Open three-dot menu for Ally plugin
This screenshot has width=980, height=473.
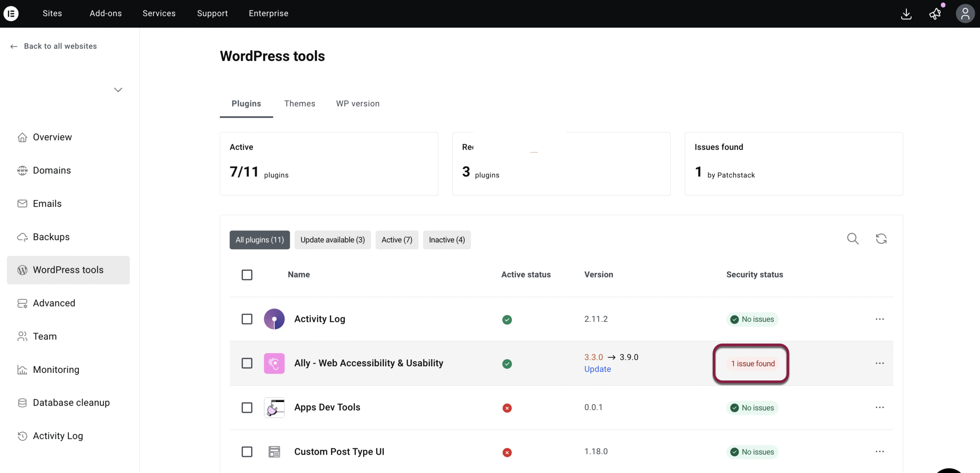click(x=879, y=363)
